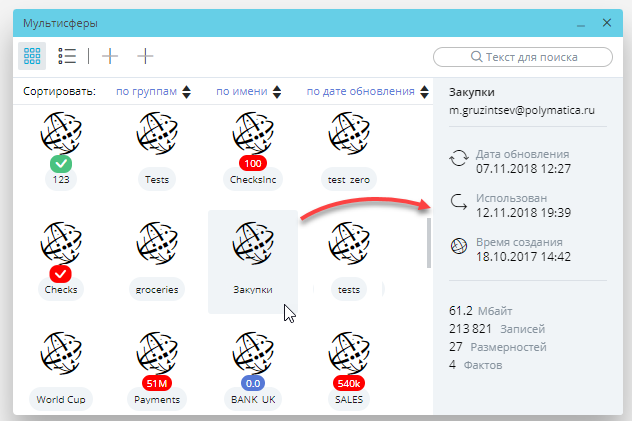Viewport: 632px width, 421px height.
Task: Click the 07.11.2018 12:27 update date
Action: [523, 168]
